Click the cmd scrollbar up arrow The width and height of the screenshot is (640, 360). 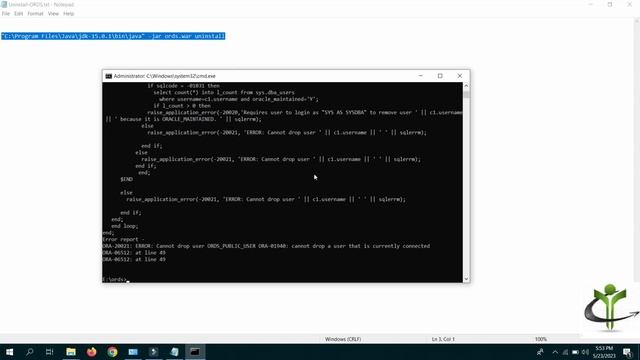click(466, 86)
